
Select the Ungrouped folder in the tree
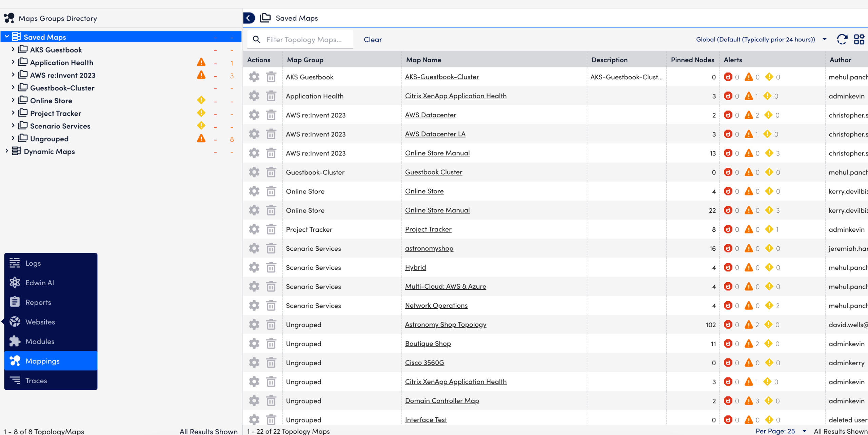pyautogui.click(x=49, y=139)
